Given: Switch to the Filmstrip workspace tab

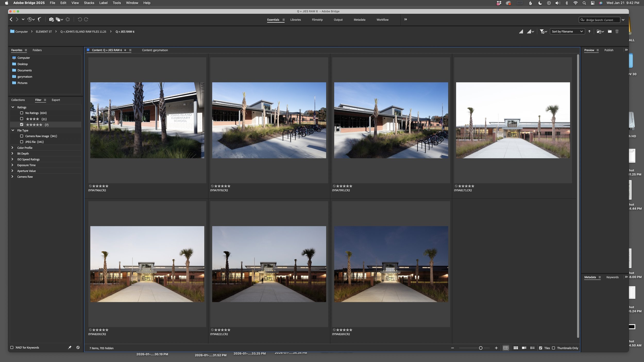Looking at the screenshot, I should (317, 20).
